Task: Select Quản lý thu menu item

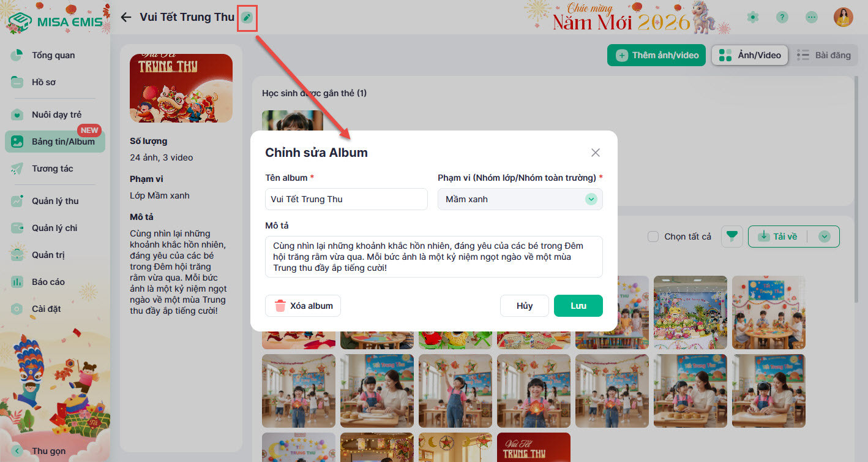Action: (x=55, y=201)
